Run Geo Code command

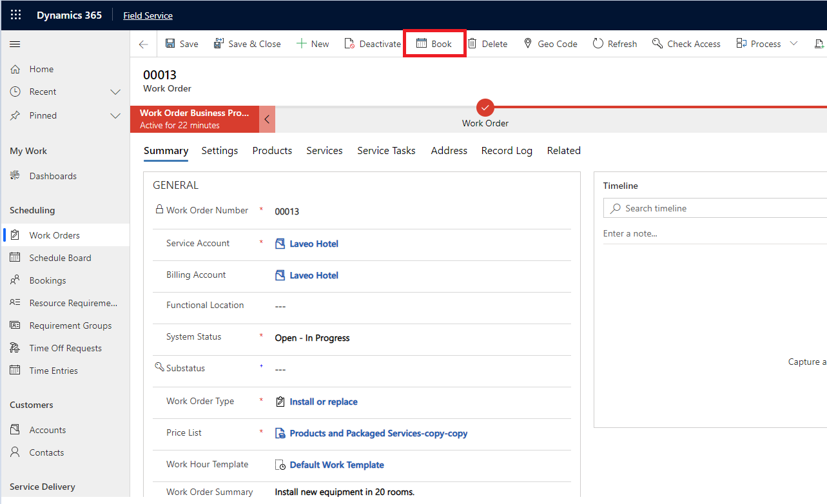point(550,44)
